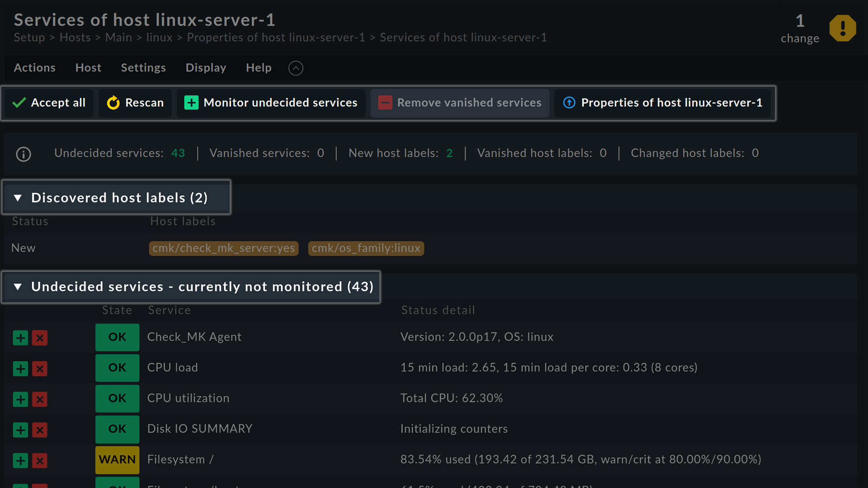Open the Actions menu
Viewport: 868px width, 488px height.
(x=35, y=68)
